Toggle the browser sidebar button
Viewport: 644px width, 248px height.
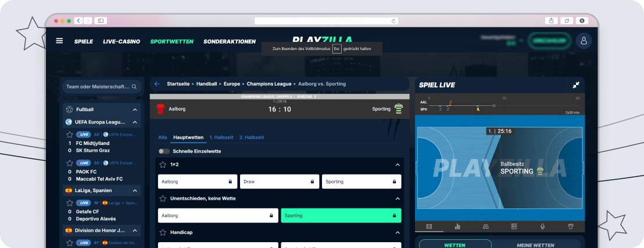click(x=100, y=20)
